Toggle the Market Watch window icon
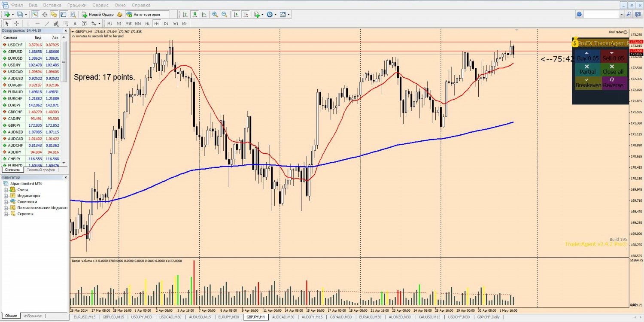 pyautogui.click(x=35, y=14)
